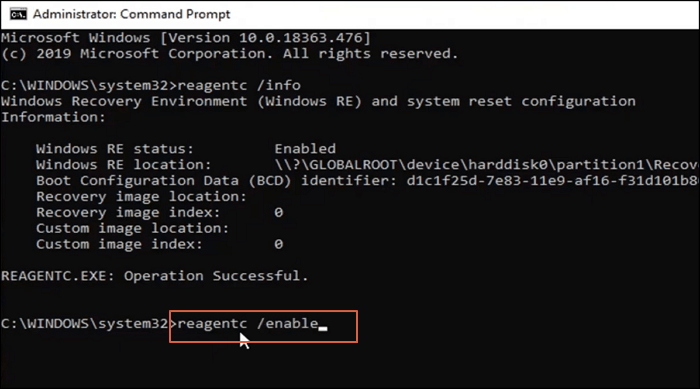Click the first C:\WINDOWS\system32 prompt path

[84, 85]
